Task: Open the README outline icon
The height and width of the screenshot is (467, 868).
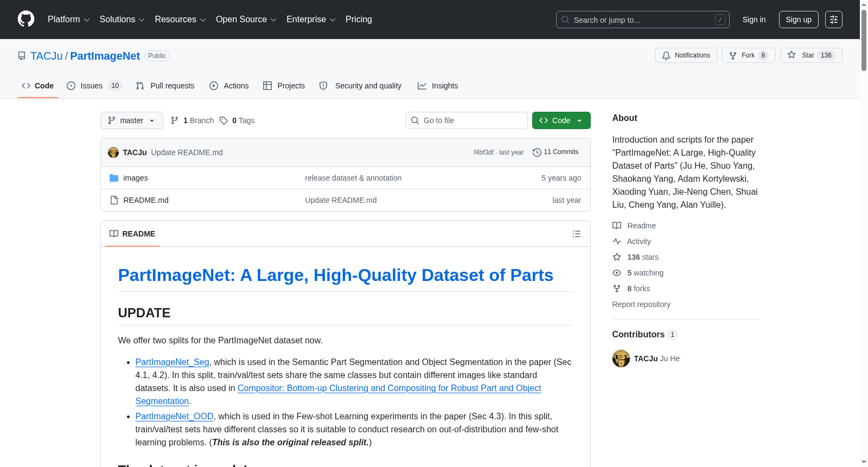Action: pos(577,234)
